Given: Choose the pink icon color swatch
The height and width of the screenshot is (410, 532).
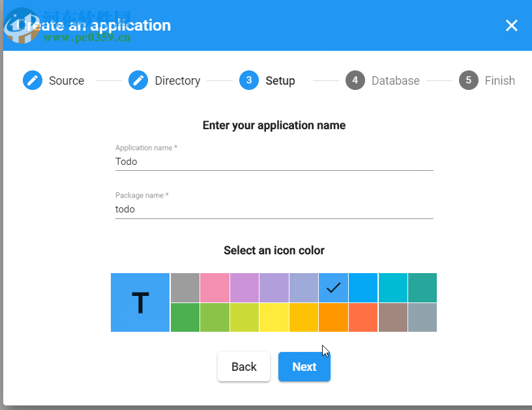Looking at the screenshot, I should 214,287.
